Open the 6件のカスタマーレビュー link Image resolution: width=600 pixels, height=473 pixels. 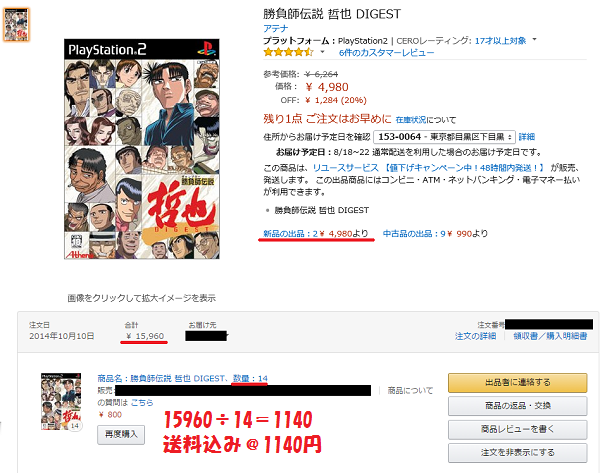pyautogui.click(x=386, y=53)
